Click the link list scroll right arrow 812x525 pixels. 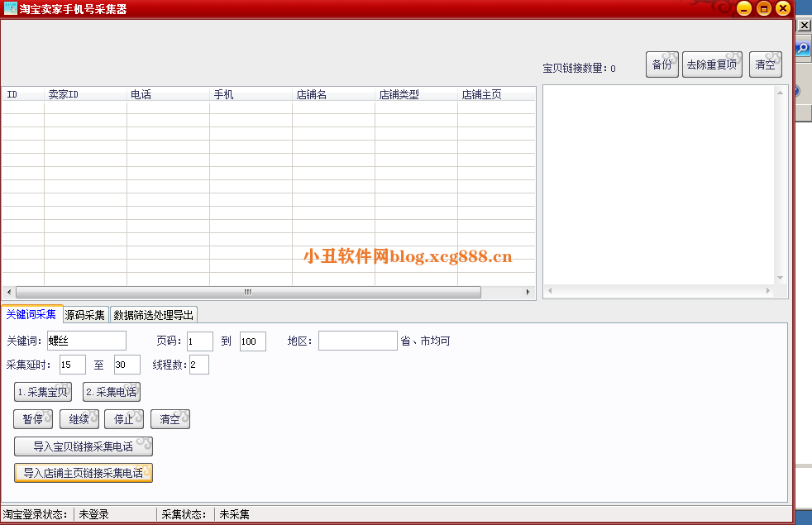768,291
